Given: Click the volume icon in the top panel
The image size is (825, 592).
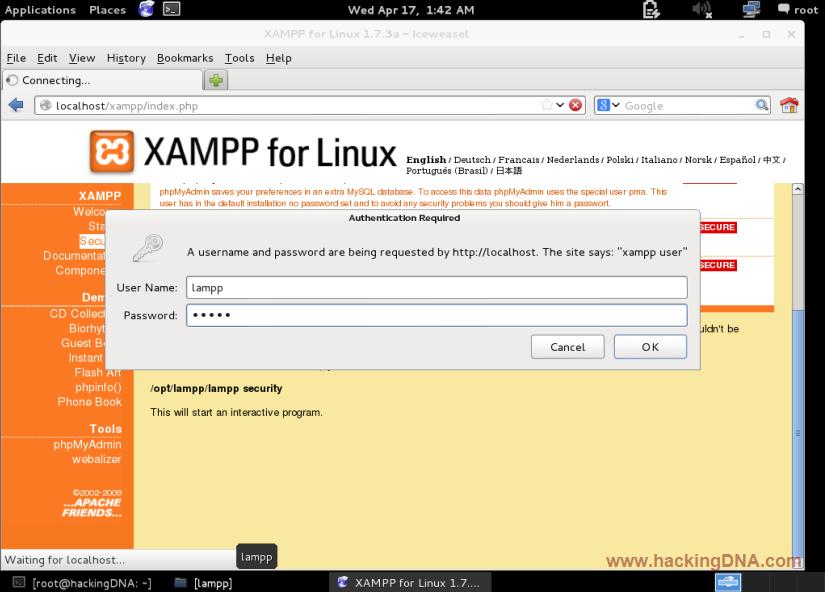Looking at the screenshot, I should 701,10.
